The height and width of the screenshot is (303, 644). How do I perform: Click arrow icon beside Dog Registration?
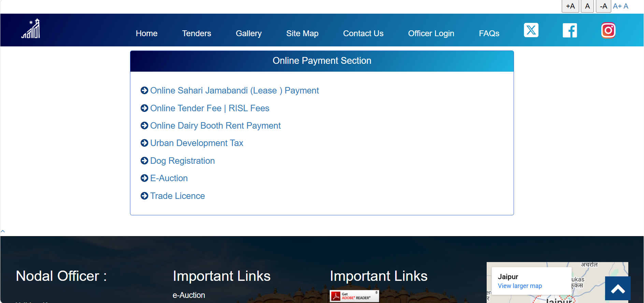144,161
